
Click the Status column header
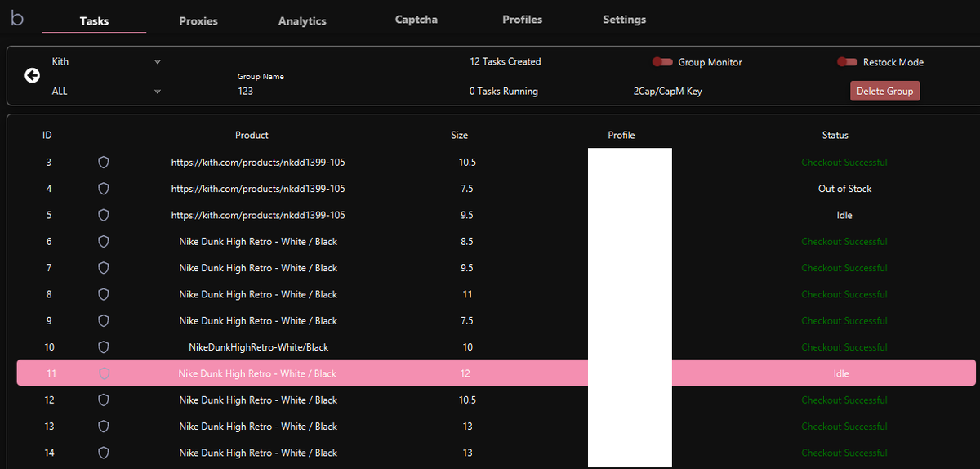(x=835, y=136)
